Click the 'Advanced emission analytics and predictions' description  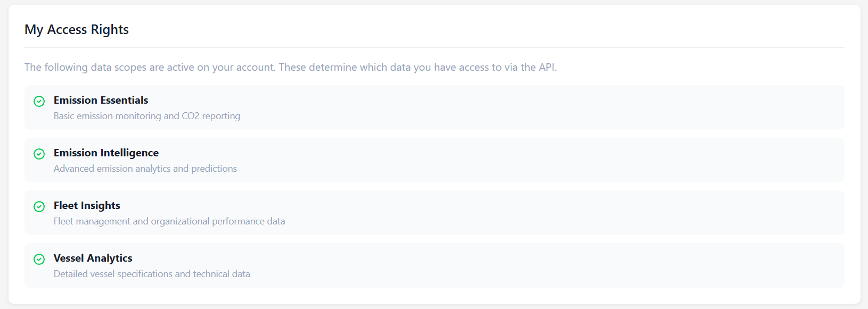point(145,169)
